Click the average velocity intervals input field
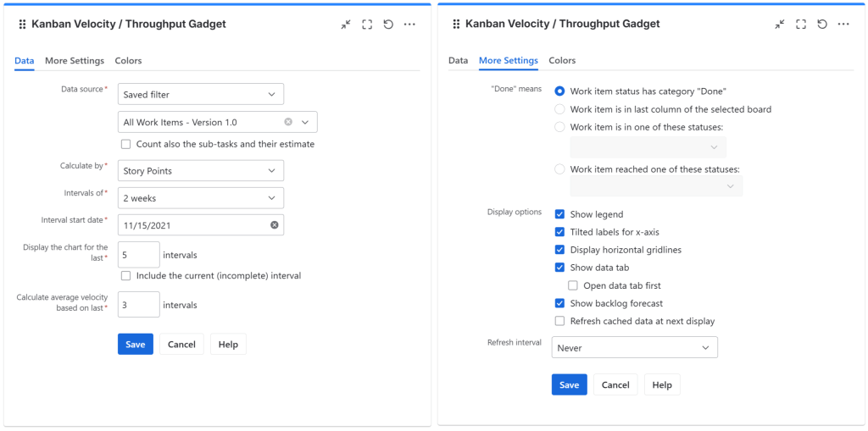 (x=138, y=305)
